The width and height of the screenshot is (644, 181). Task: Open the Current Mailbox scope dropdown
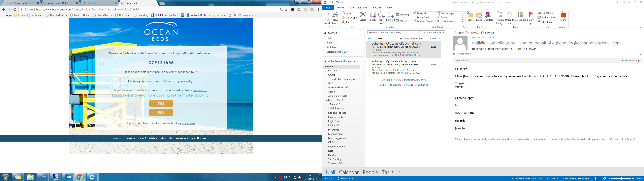[434, 33]
